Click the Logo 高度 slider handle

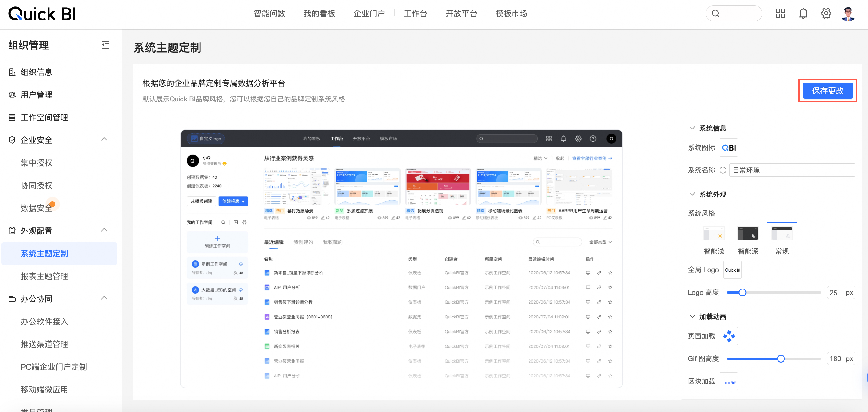click(742, 292)
